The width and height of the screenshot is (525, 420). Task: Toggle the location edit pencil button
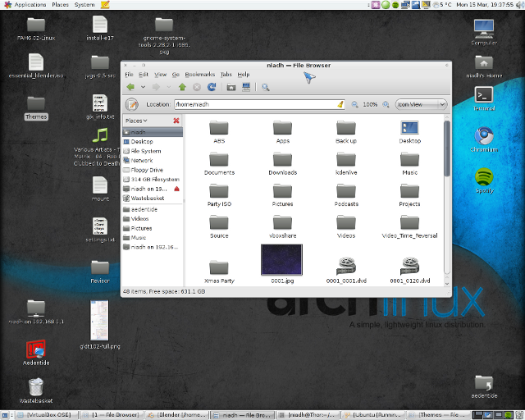132,104
